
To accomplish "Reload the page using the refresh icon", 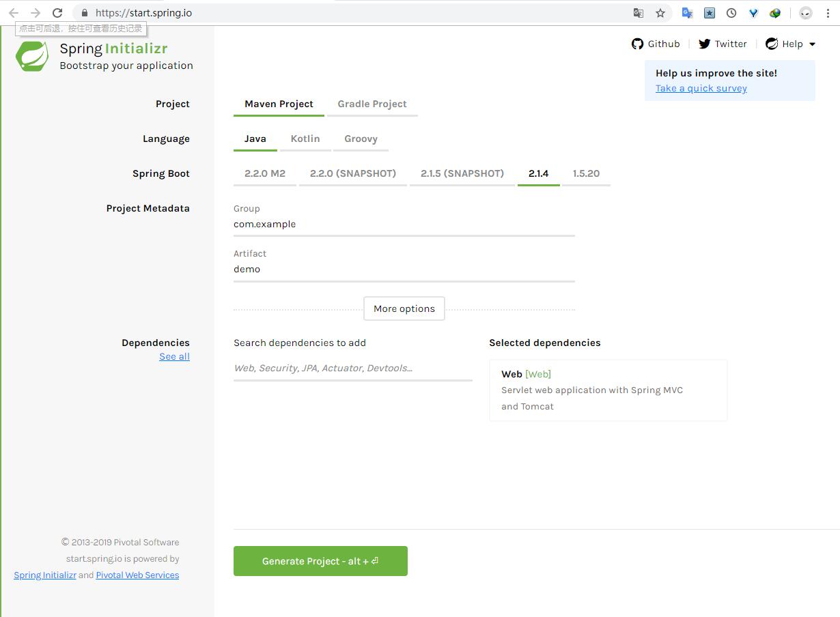I will 57,13.
